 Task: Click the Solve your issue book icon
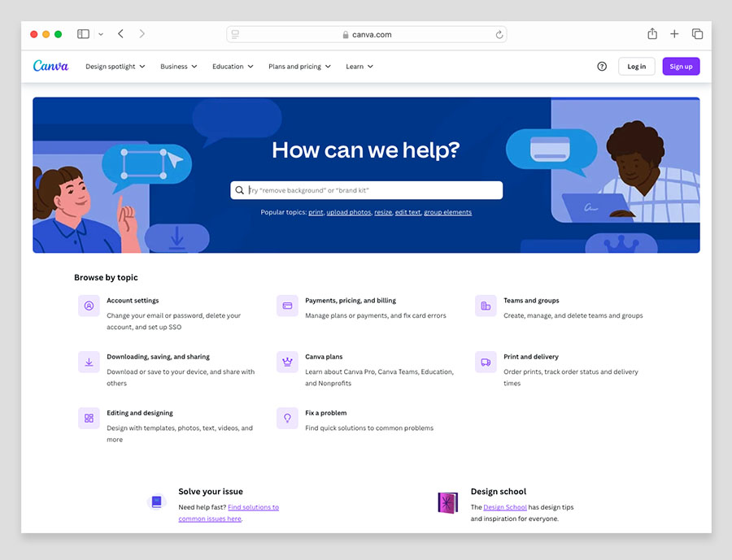(156, 502)
